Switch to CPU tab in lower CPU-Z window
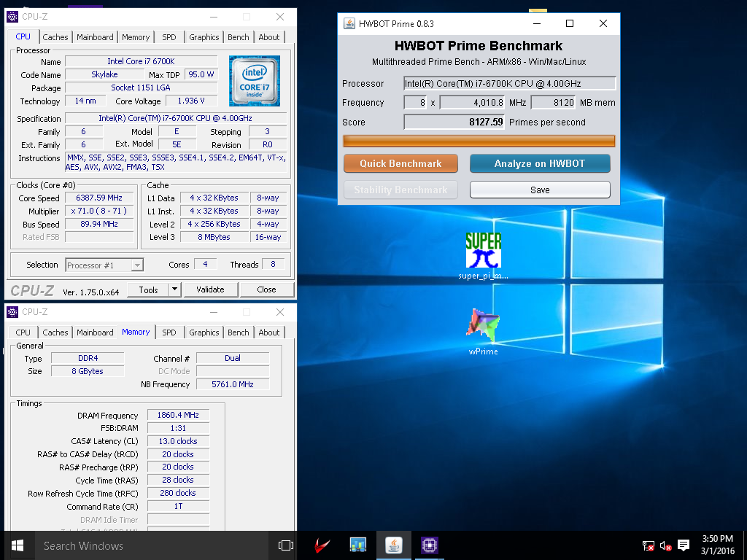This screenshot has height=560, width=747. 23,332
